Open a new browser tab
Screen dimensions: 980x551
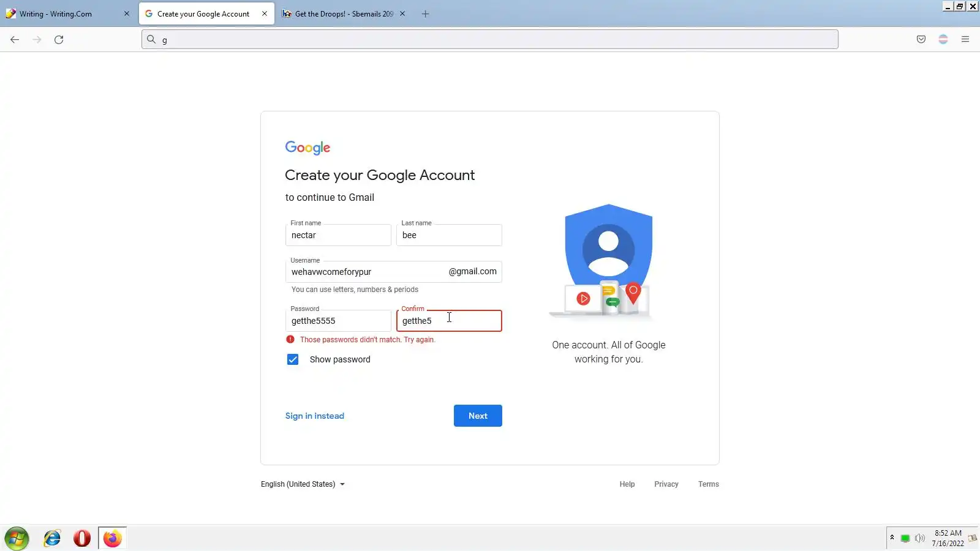pos(426,14)
